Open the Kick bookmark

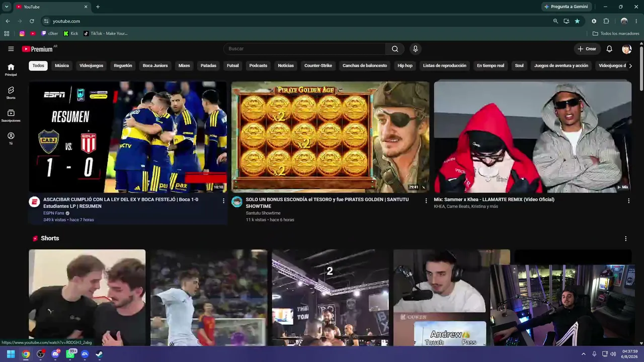(x=70, y=34)
